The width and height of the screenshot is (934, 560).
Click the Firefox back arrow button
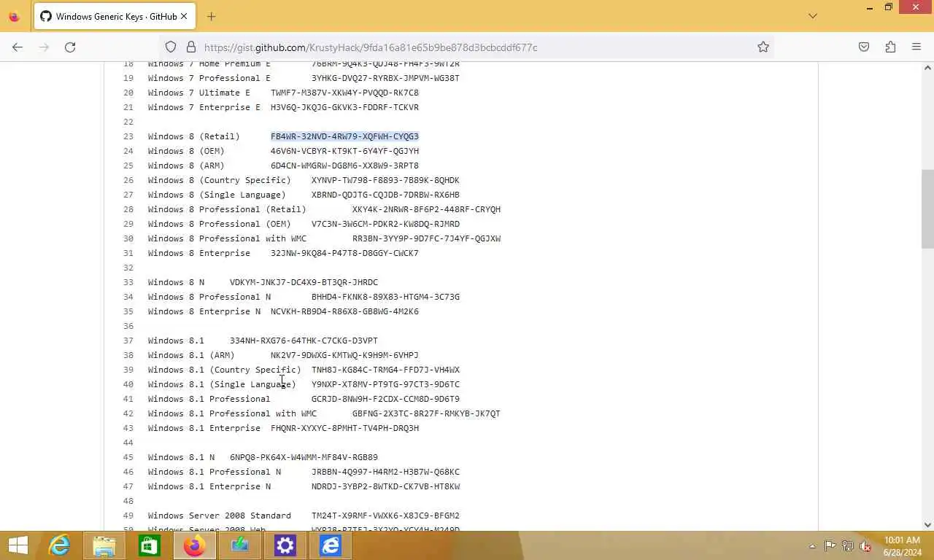point(18,47)
